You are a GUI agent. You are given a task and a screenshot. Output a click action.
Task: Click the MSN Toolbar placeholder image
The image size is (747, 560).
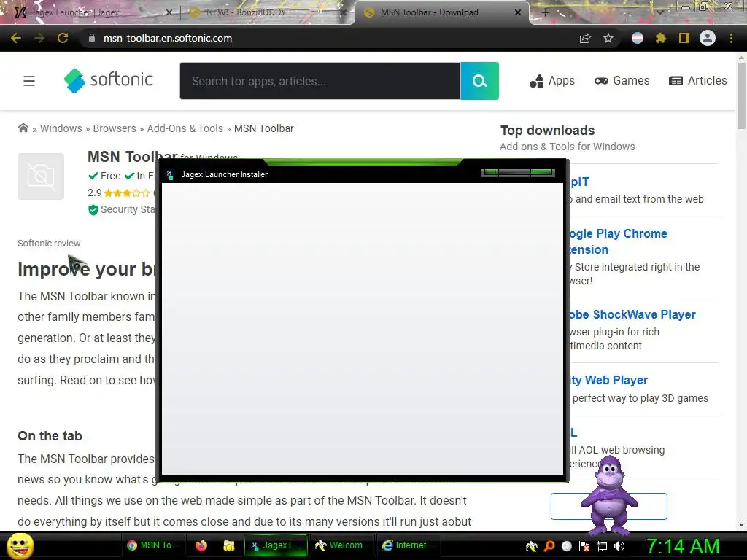tap(41, 176)
